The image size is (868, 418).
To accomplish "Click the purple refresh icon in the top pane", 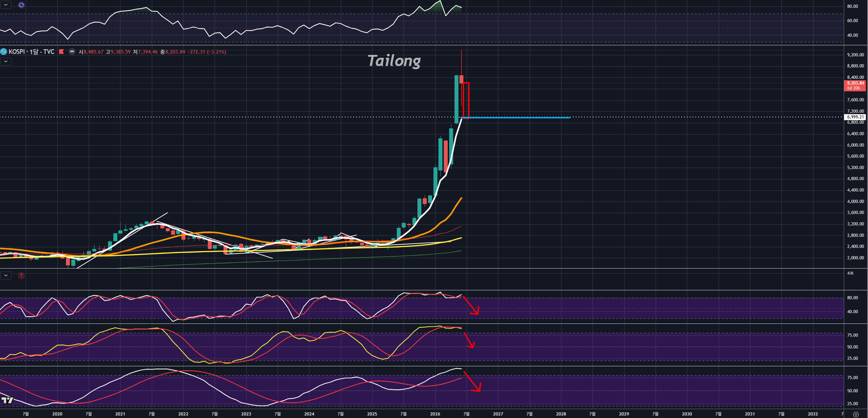I will (21, 5).
